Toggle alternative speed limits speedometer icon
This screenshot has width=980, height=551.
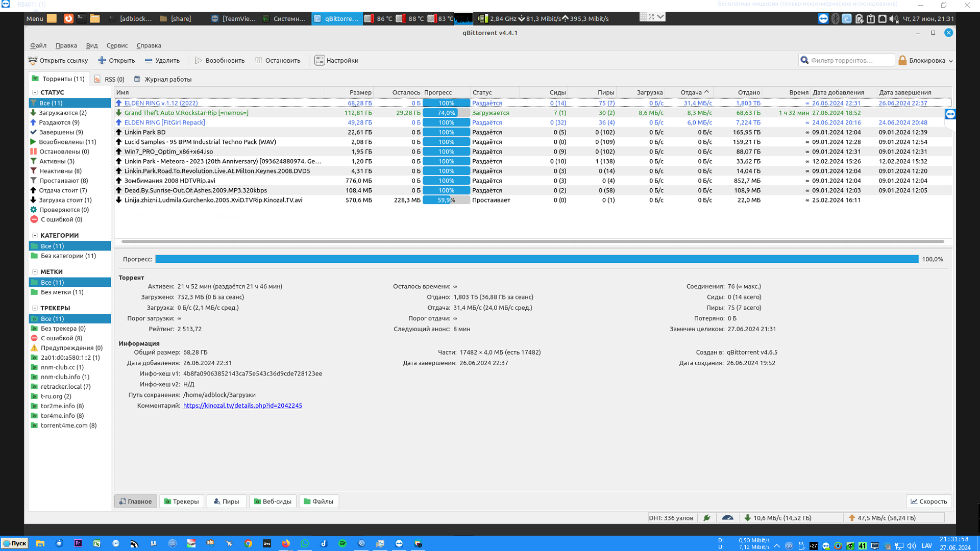coord(728,518)
